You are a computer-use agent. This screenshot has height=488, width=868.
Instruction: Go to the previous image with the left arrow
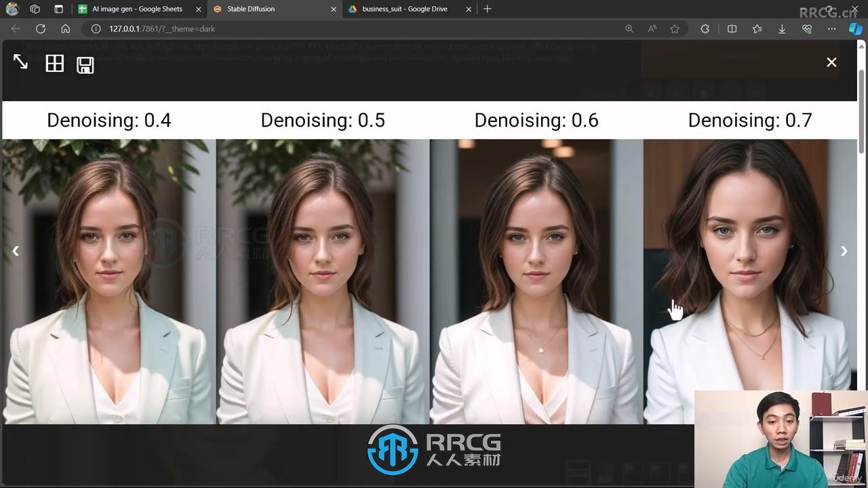pyautogui.click(x=15, y=251)
